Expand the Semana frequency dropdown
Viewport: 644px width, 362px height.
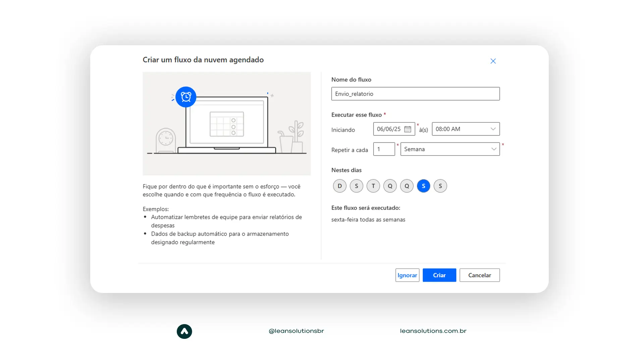coord(450,149)
